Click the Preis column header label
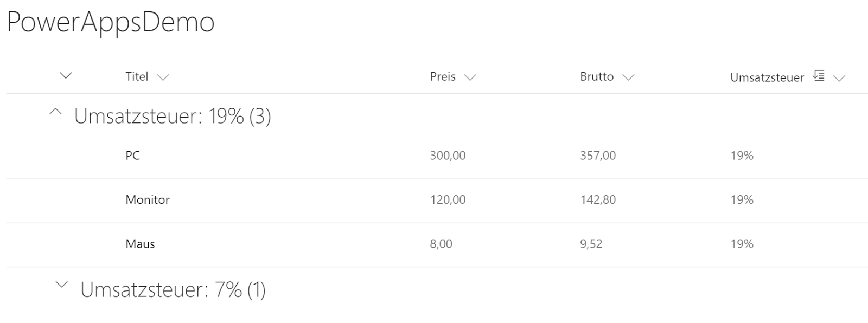868x323 pixels. point(443,77)
